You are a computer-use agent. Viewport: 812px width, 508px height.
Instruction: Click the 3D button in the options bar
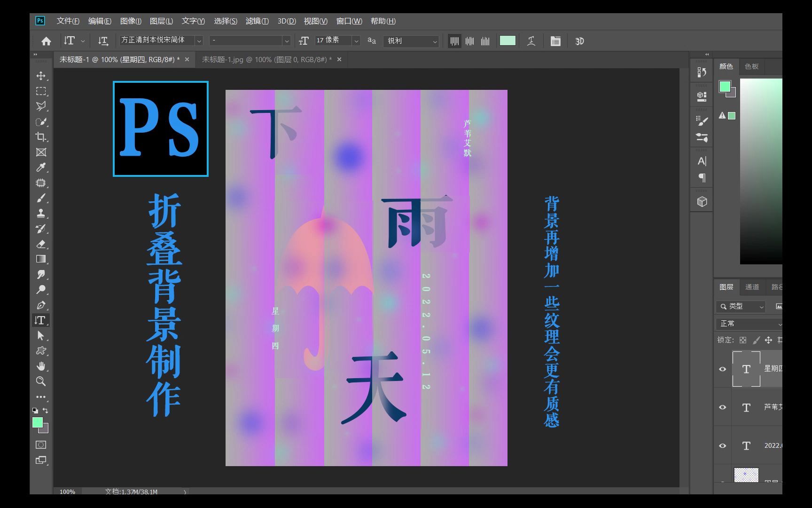pos(579,41)
